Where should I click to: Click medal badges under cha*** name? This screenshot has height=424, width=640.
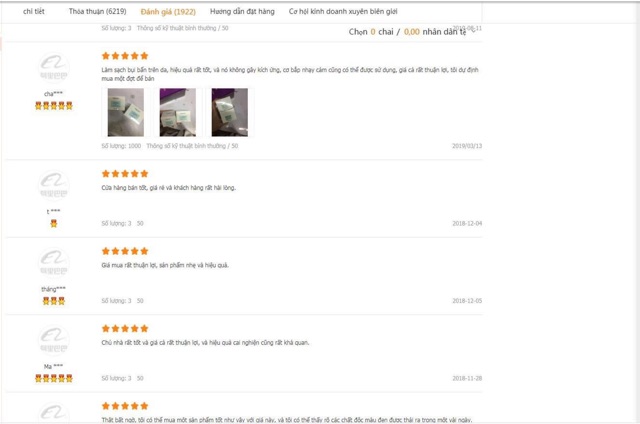pyautogui.click(x=53, y=106)
